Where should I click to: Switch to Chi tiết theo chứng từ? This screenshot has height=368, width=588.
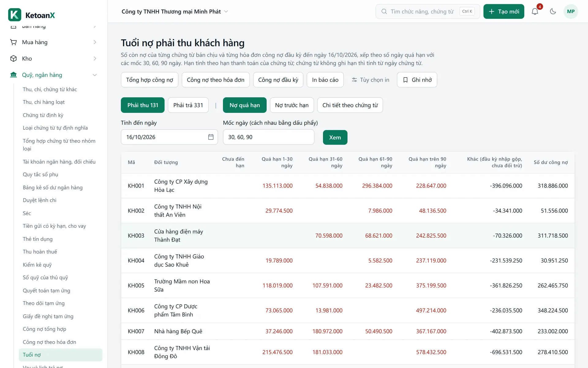point(350,105)
